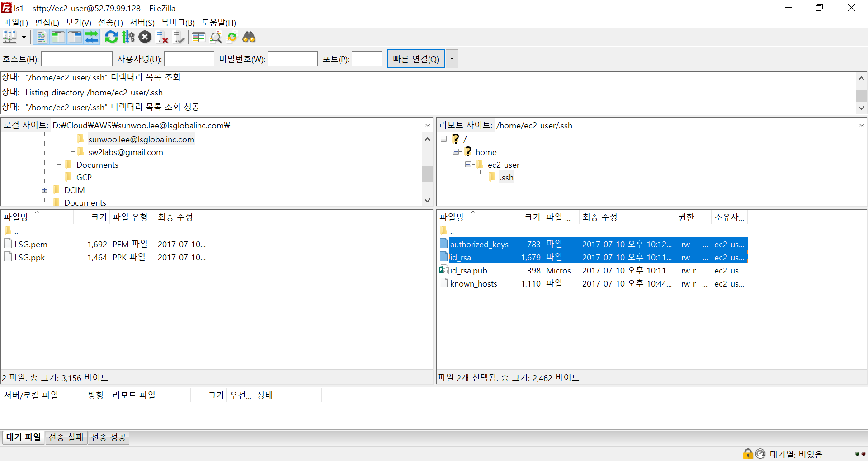Click local tree scrollbar thumb
This screenshot has width=868, height=461.
coord(427,174)
